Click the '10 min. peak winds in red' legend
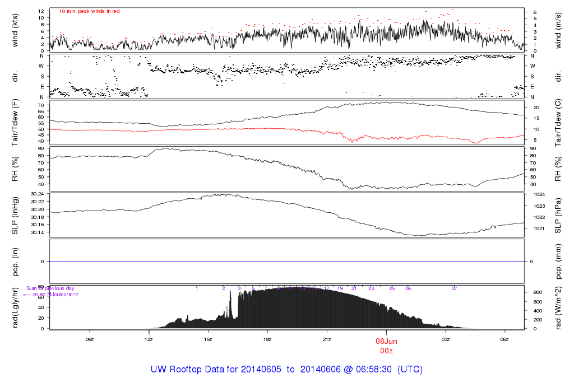 (89, 11)
